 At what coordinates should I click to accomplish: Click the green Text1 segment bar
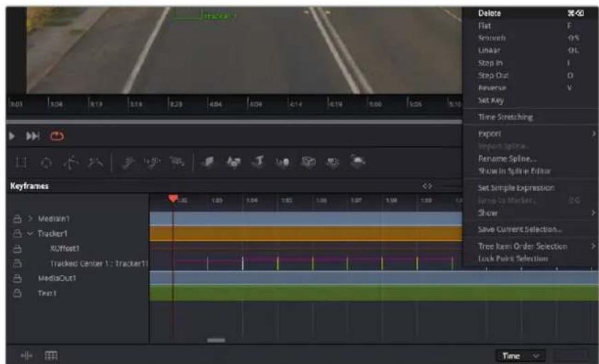(374, 294)
